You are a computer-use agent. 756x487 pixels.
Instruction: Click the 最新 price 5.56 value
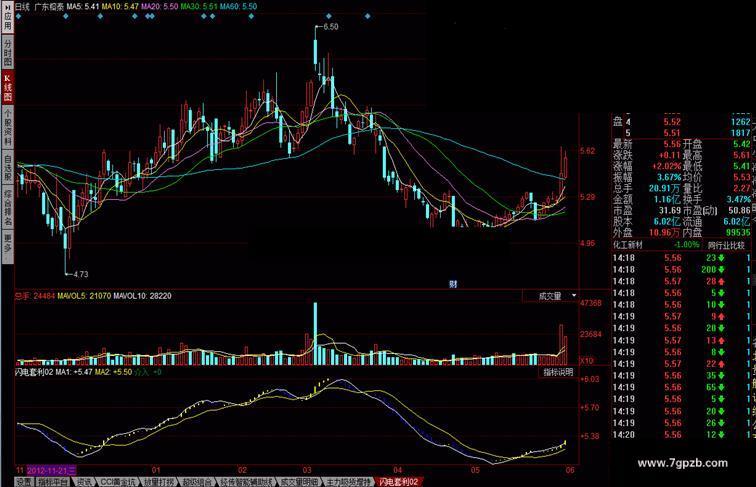click(672, 144)
